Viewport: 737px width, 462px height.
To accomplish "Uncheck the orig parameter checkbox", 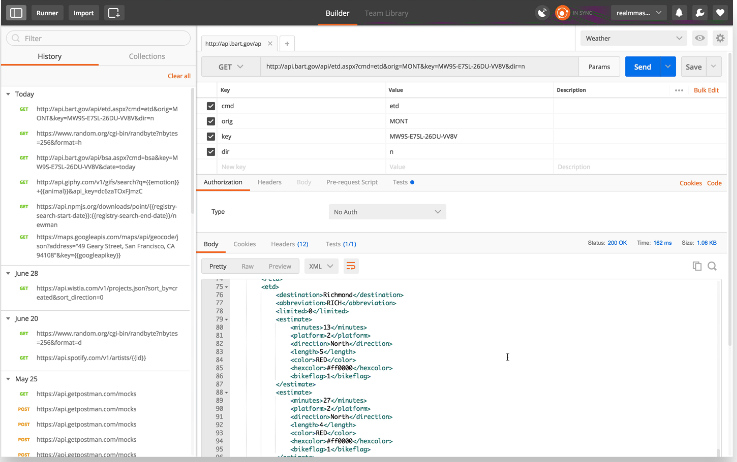I will click(211, 120).
